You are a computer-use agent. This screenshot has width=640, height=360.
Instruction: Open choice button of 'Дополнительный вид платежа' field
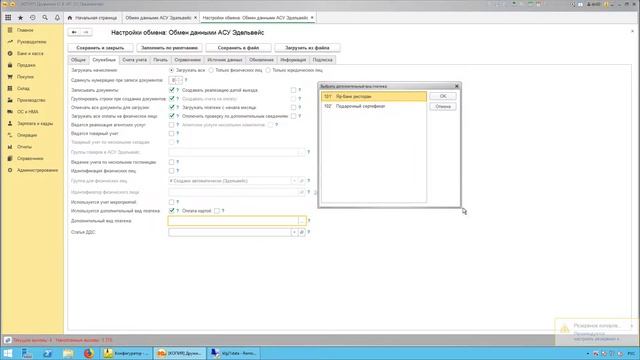[x=302, y=221]
